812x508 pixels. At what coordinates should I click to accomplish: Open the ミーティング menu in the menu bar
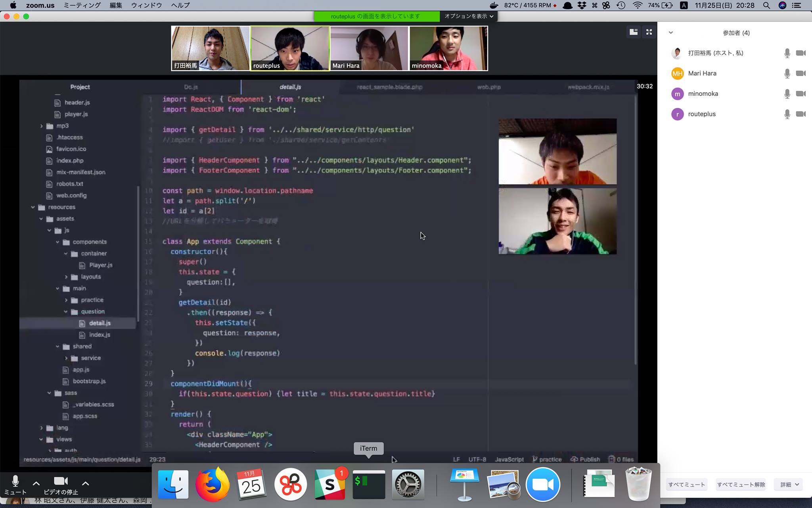[82, 5]
